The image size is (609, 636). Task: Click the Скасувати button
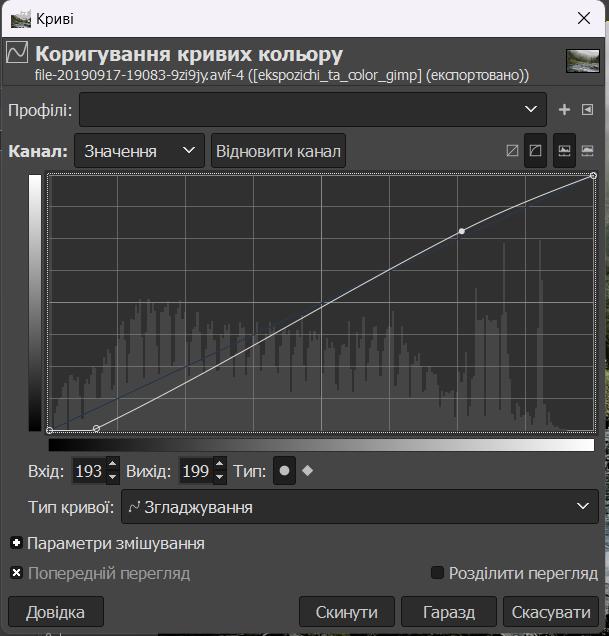[x=551, y=612]
